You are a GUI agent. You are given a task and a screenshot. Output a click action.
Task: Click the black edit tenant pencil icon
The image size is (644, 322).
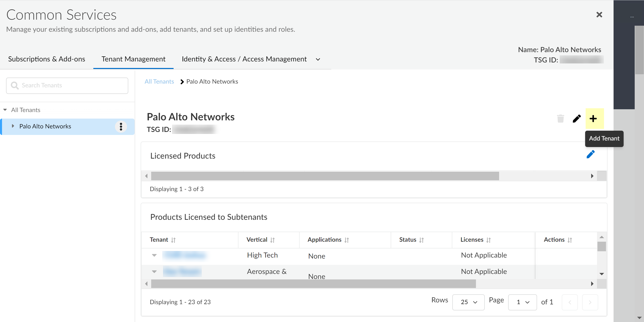pyautogui.click(x=576, y=119)
